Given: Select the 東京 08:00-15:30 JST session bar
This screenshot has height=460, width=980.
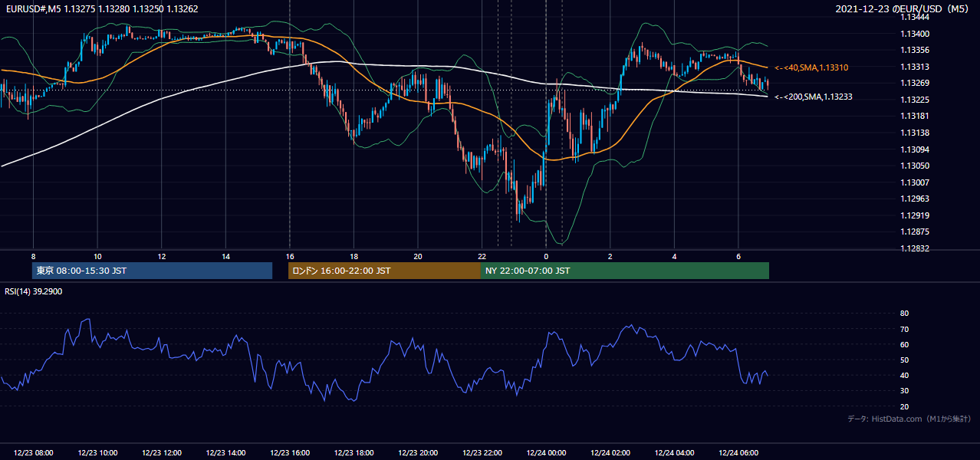Looking at the screenshot, I should click(152, 271).
